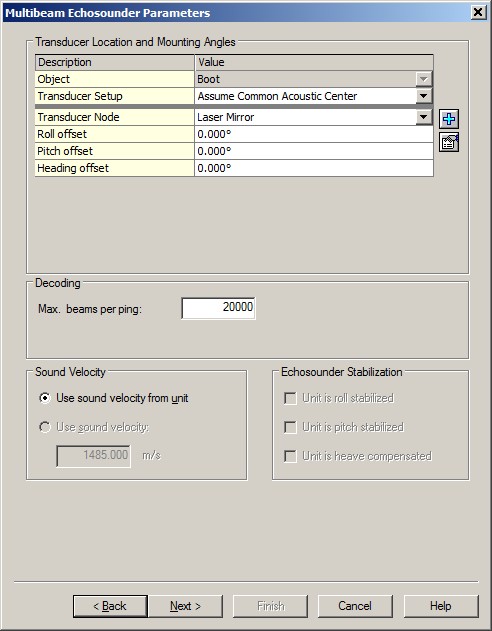Expand the Transducer Setup dropdown
This screenshot has height=631, width=492.
tap(423, 96)
